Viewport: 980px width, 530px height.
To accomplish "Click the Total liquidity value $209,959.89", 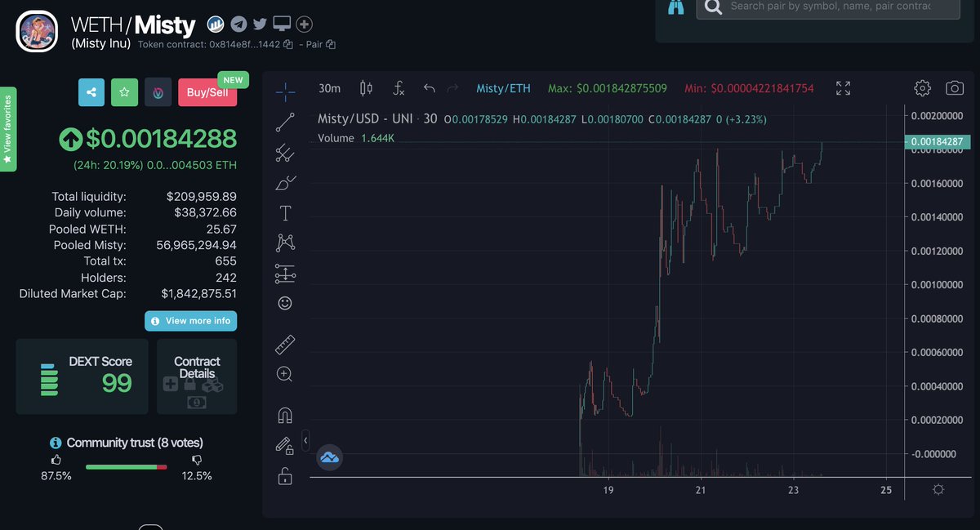I will pos(201,197).
